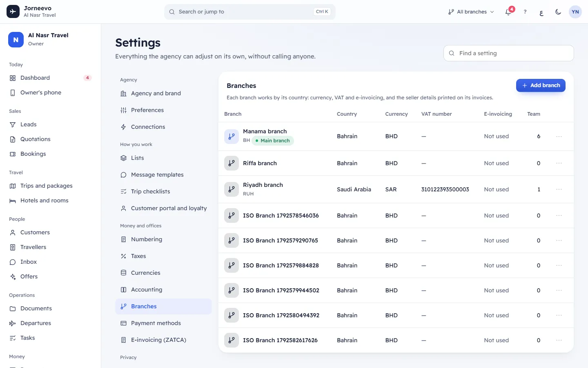Click the Inbox chat bubble icon
This screenshot has width=588, height=368.
(x=13, y=262)
